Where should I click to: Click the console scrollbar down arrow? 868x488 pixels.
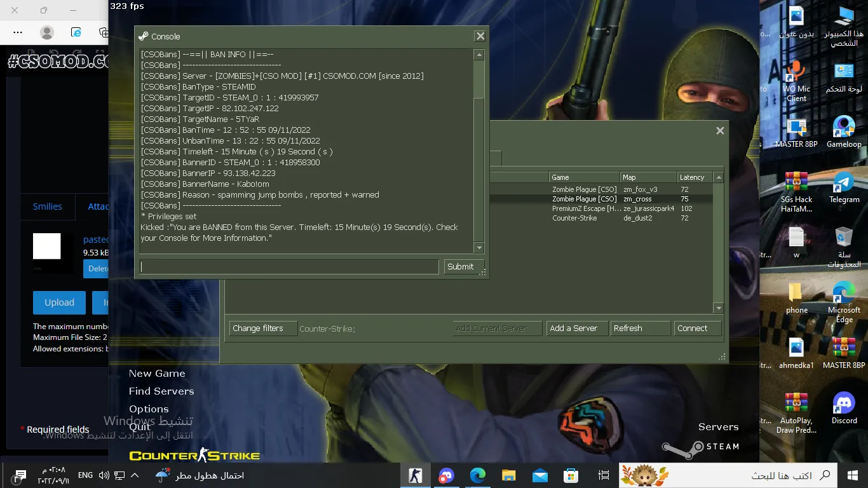pos(479,248)
